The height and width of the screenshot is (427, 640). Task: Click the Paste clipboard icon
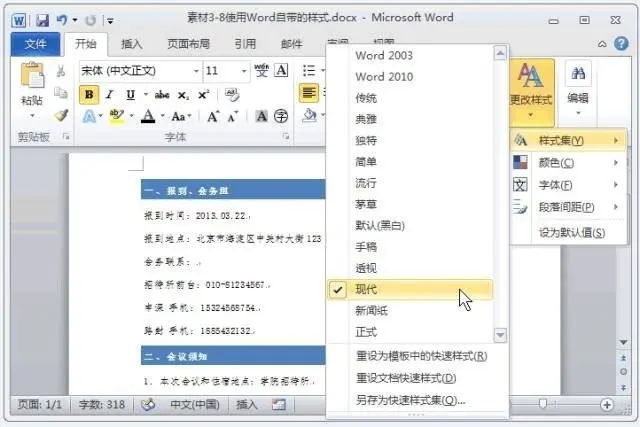32,75
